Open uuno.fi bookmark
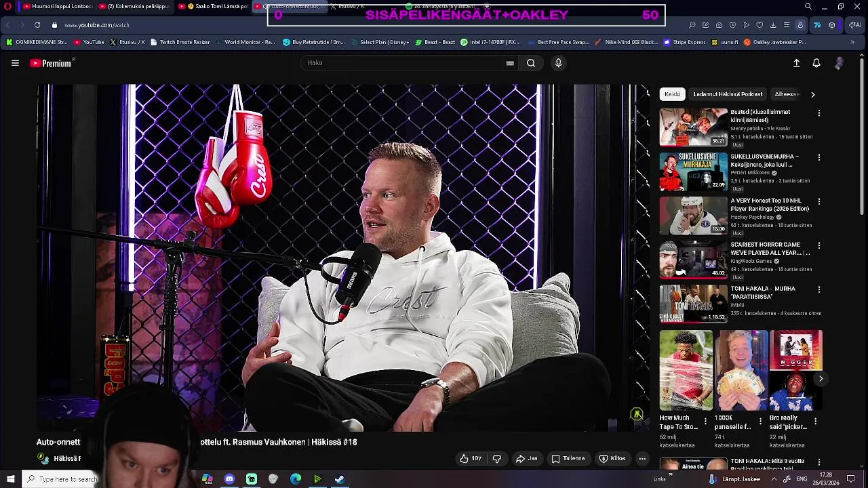Screen dimensions: 868x488 pos(725,42)
